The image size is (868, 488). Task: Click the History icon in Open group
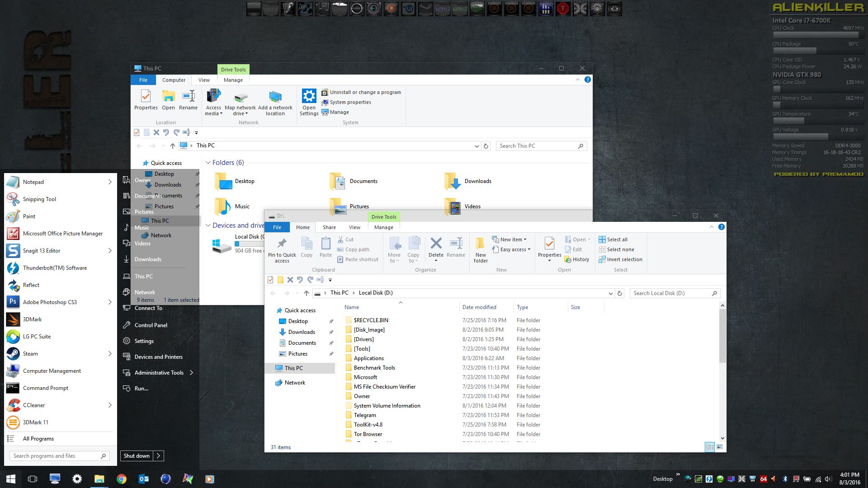(577, 259)
